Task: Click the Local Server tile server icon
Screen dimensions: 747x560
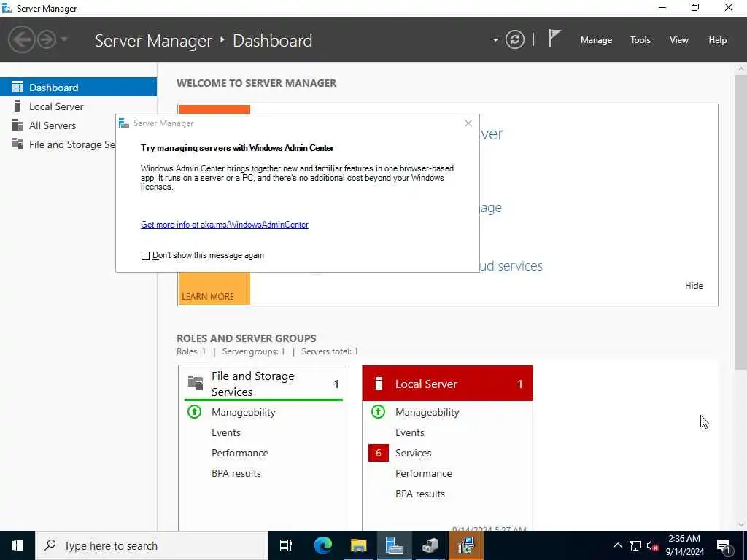Action: (x=379, y=384)
